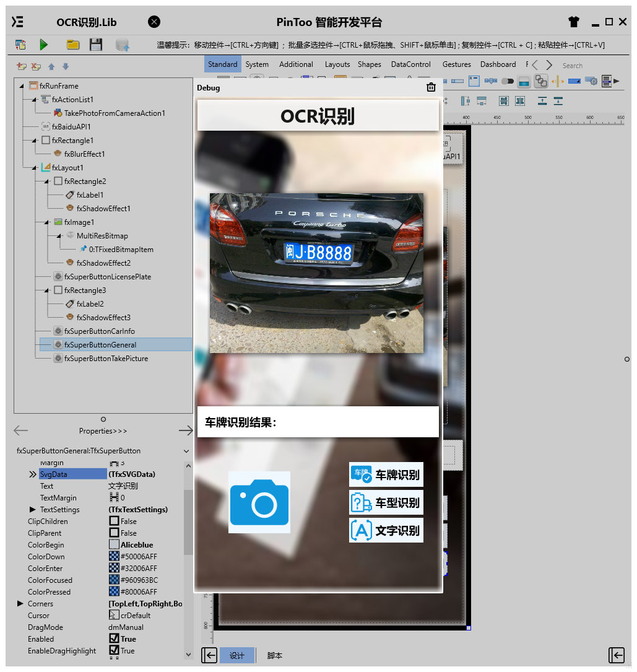Click the align to top edge icon
The height and width of the screenshot is (672, 637).
542,101
